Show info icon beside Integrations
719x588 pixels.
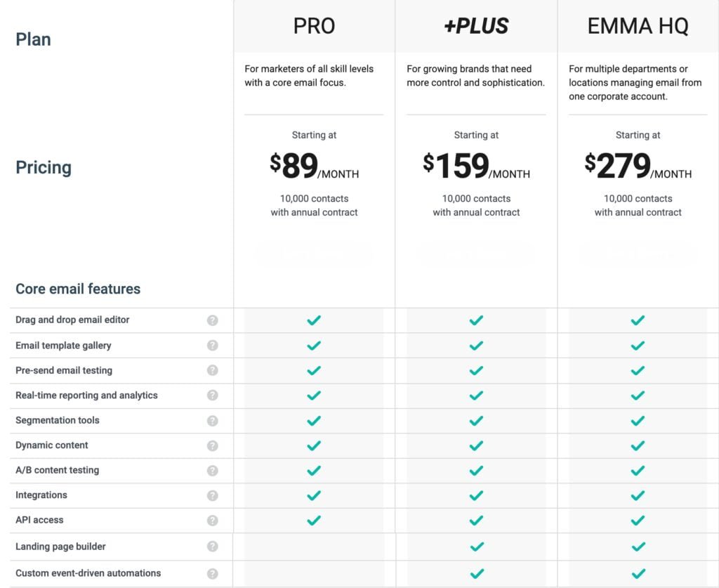click(x=213, y=495)
